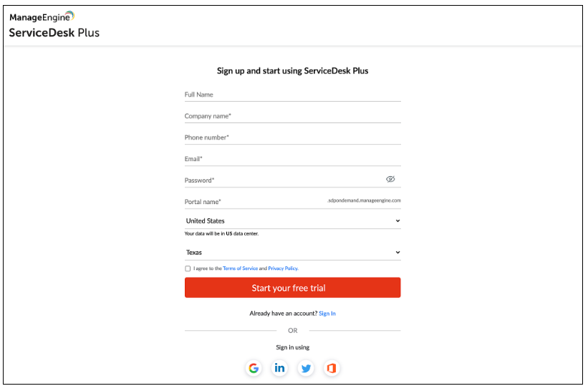Check the Terms of Service agreement box

(188, 269)
